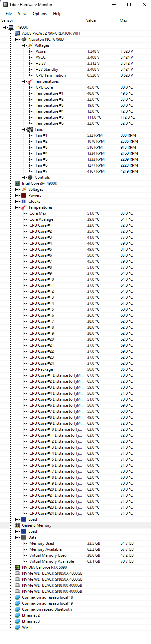Select the Memory Available row
The height and width of the screenshot is (644, 151).
[x=75, y=549]
